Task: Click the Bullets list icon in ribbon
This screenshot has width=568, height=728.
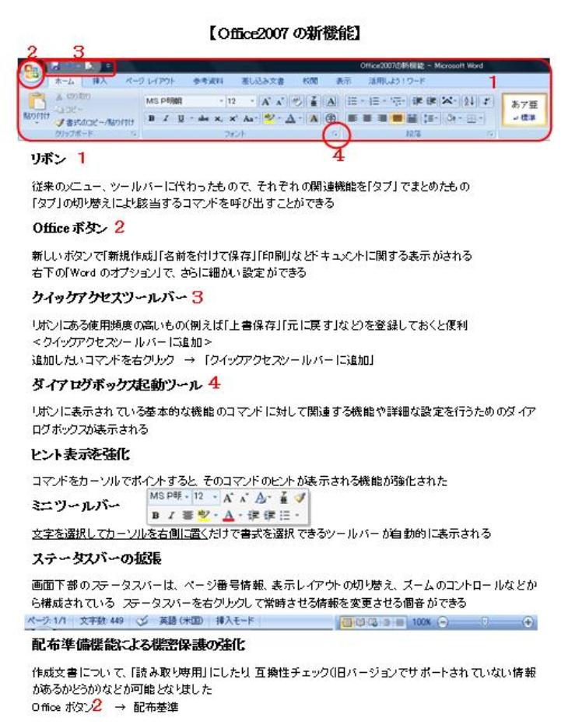Action: tap(352, 101)
